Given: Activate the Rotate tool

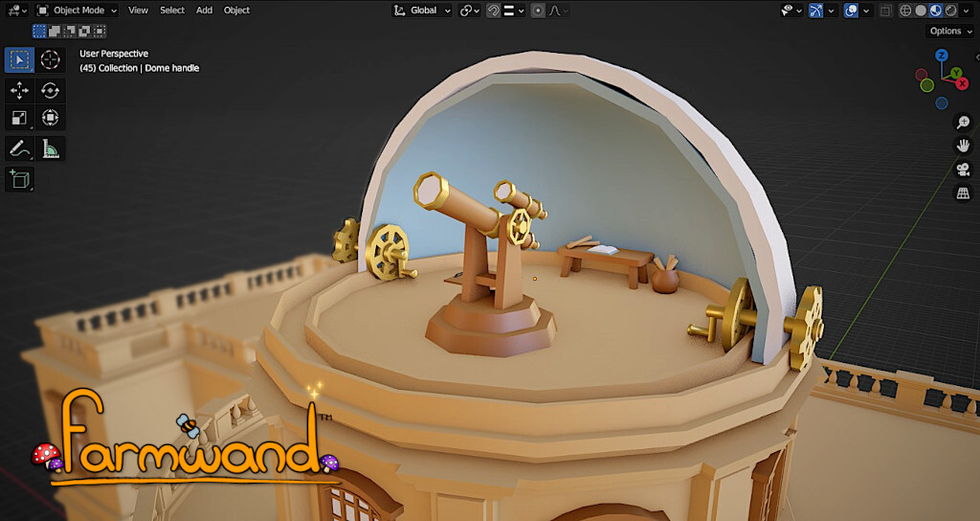Looking at the screenshot, I should 50,90.
